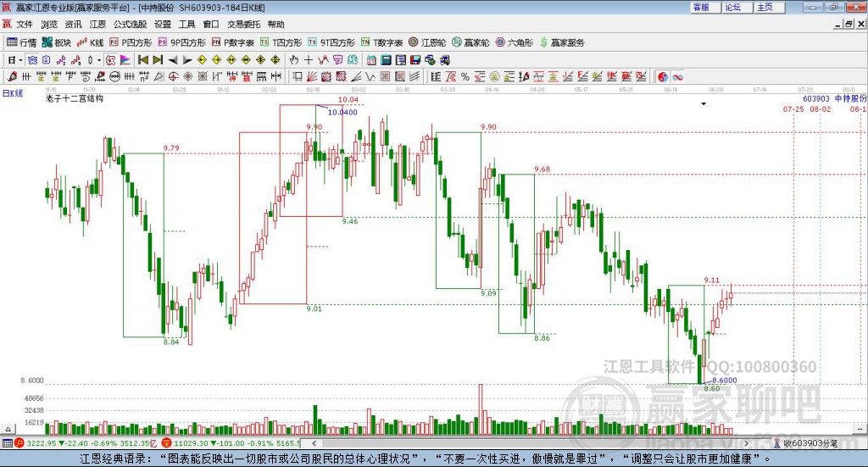Expand the volume pane triangle button

8,429
